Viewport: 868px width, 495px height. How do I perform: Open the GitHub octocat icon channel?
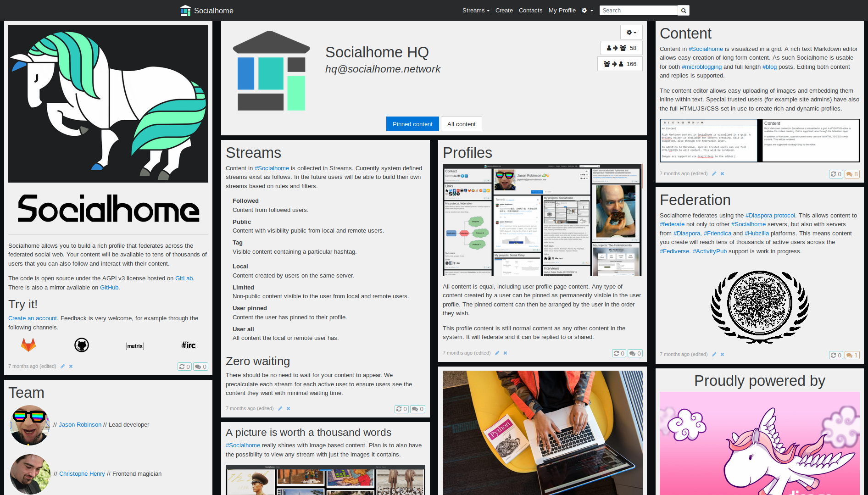click(82, 345)
